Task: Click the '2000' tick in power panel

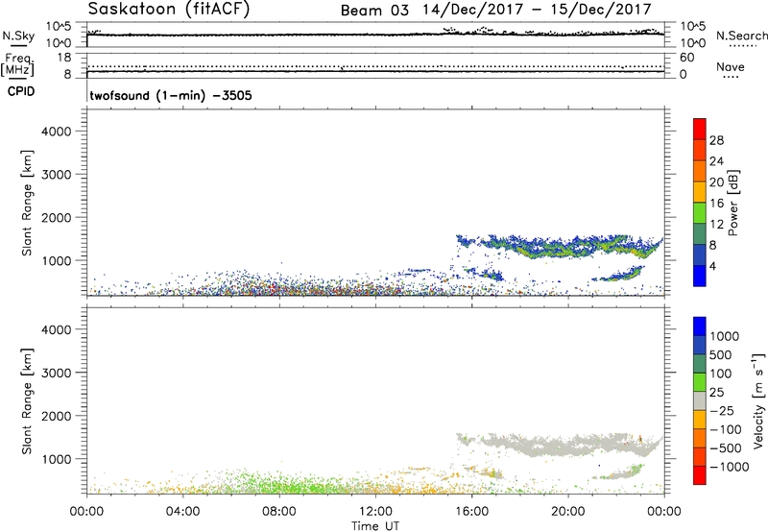Action: 57,217
